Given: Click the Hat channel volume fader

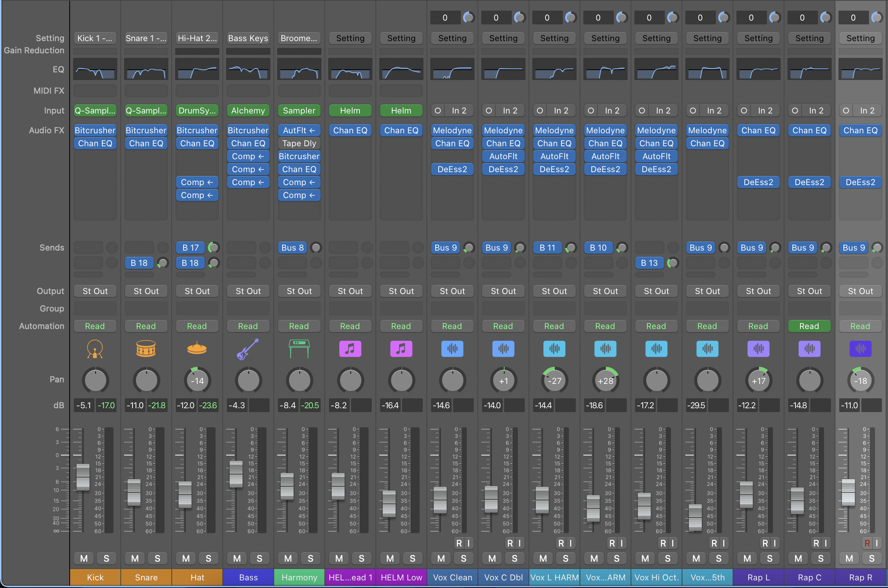Looking at the screenshot, I should click(x=185, y=494).
